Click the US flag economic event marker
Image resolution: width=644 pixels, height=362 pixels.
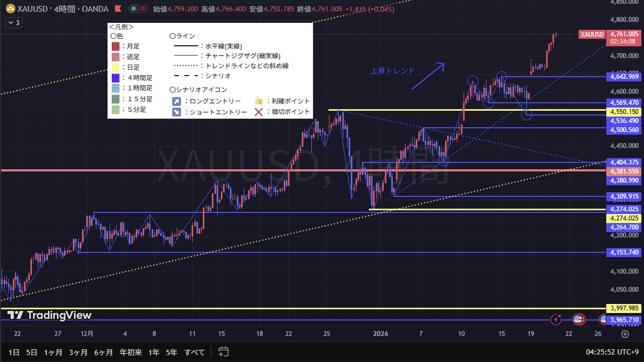click(x=578, y=319)
